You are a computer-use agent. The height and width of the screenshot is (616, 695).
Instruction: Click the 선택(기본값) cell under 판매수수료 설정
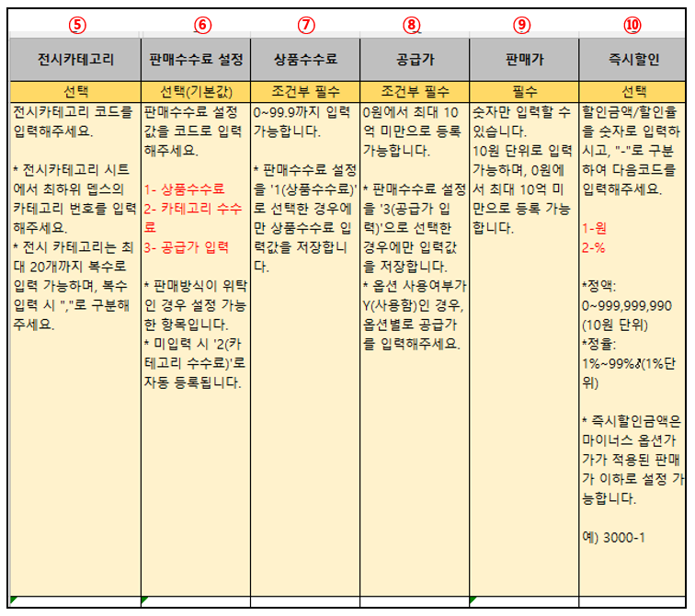pyautogui.click(x=196, y=91)
